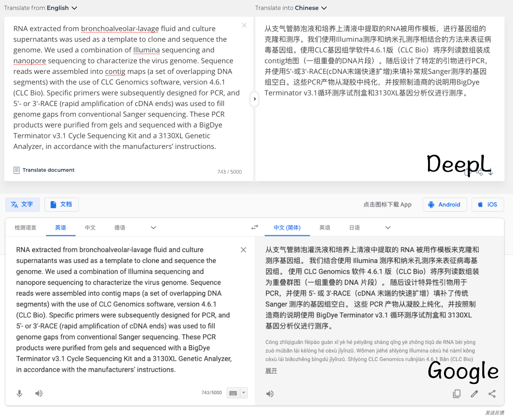Switch to the 文档 tab
513x420 pixels.
tap(61, 204)
